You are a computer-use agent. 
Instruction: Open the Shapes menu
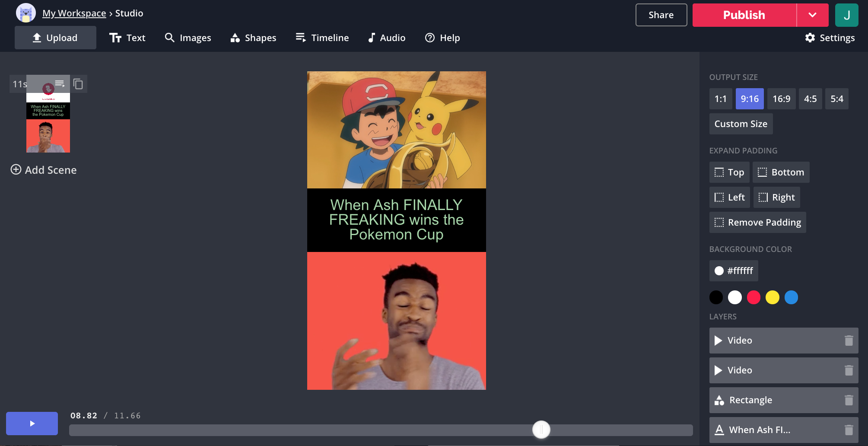tap(253, 38)
